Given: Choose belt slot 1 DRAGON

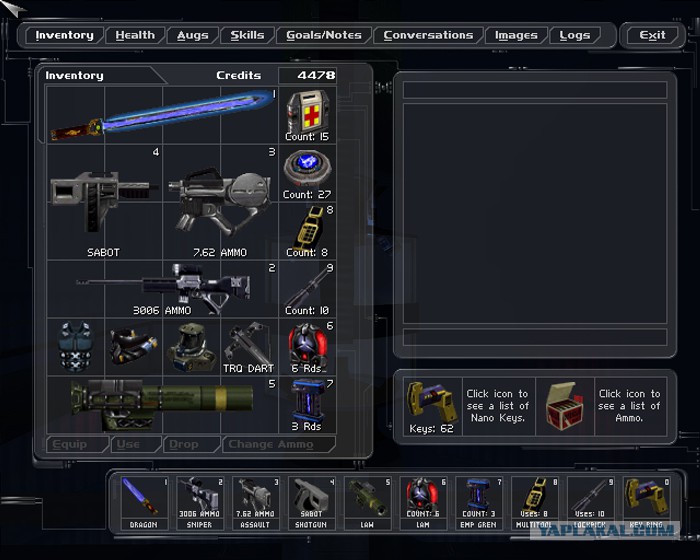Looking at the screenshot, I should pos(144,503).
